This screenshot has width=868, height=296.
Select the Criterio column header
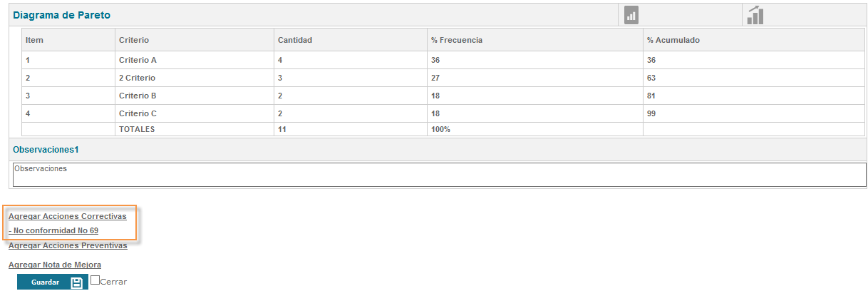click(x=134, y=40)
